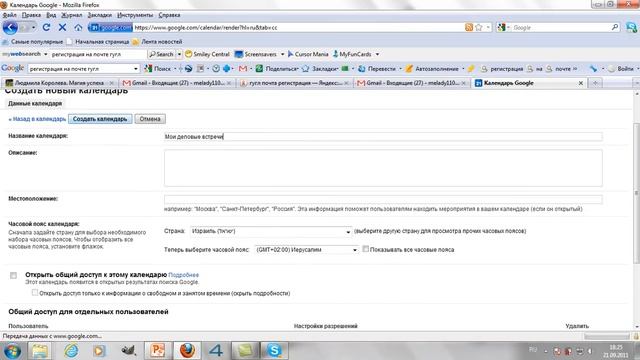Open Windows Explorer from the taskbar

(40, 351)
